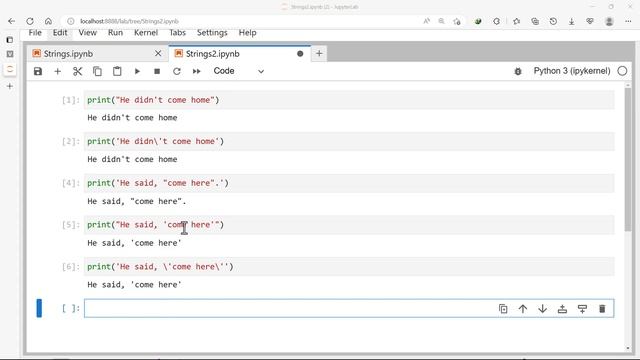Open the View menu

[87, 33]
